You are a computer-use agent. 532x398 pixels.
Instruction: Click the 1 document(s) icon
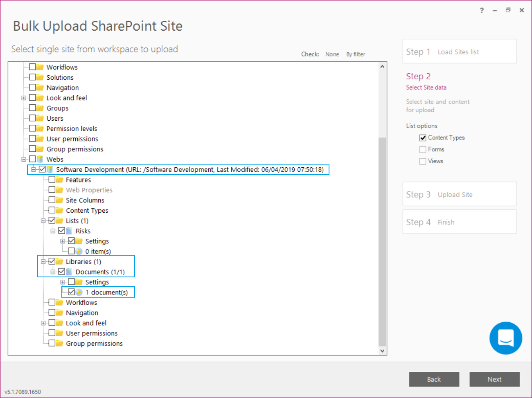[x=79, y=292]
